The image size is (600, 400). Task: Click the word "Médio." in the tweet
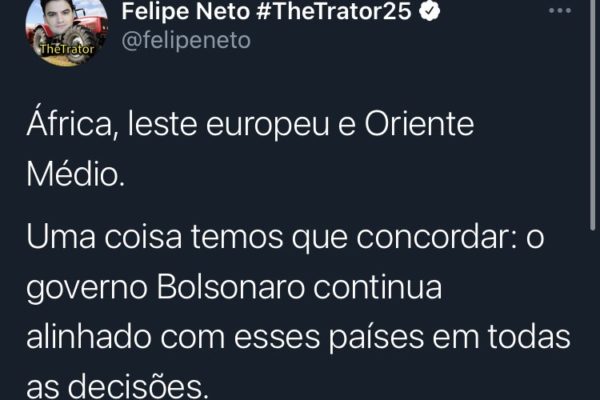(76, 174)
